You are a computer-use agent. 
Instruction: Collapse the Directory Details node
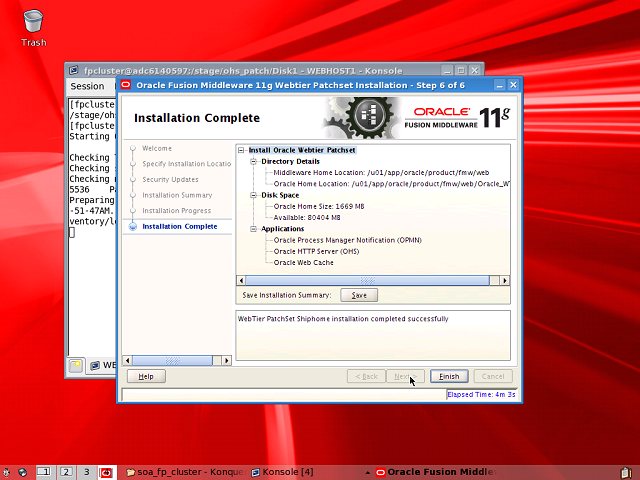pyautogui.click(x=253, y=162)
